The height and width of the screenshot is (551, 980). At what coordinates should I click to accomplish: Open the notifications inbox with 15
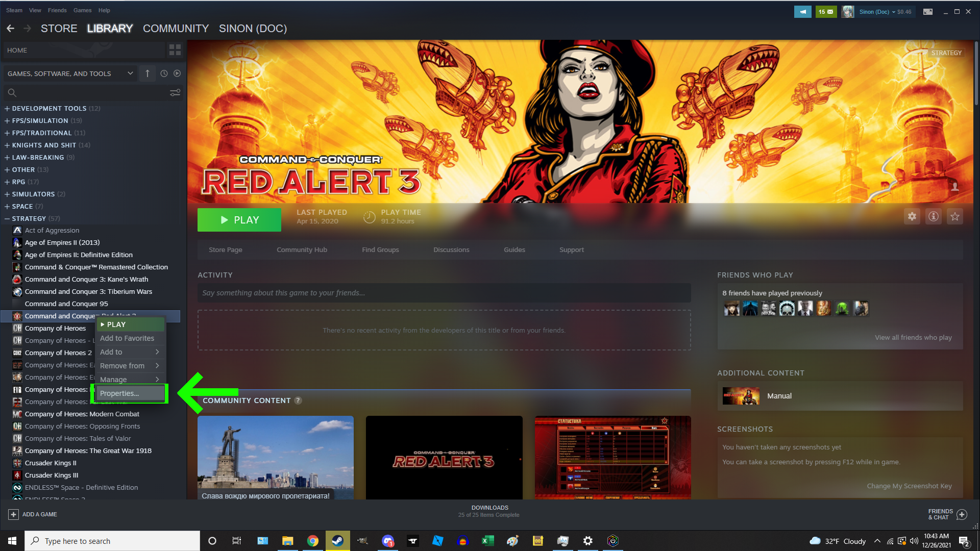coord(826,12)
